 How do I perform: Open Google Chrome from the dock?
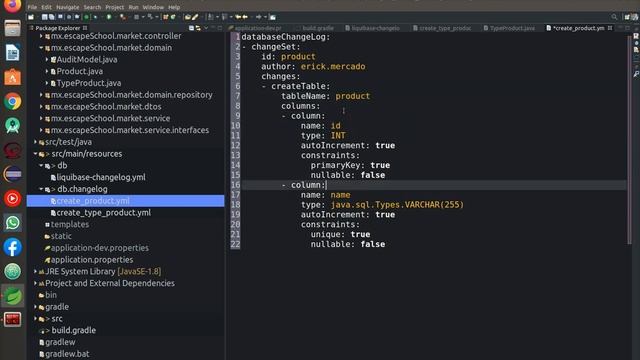click(x=13, y=101)
